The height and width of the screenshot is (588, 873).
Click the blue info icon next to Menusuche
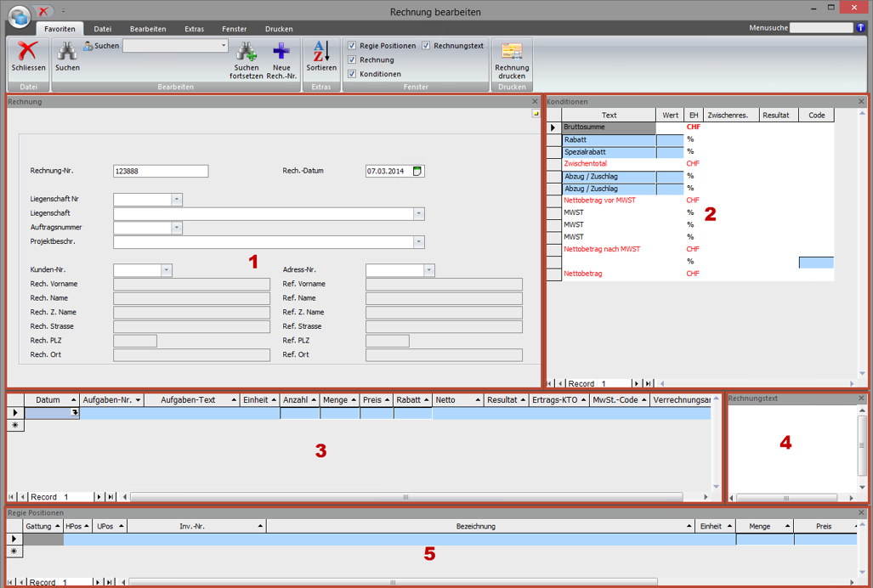tap(861, 28)
